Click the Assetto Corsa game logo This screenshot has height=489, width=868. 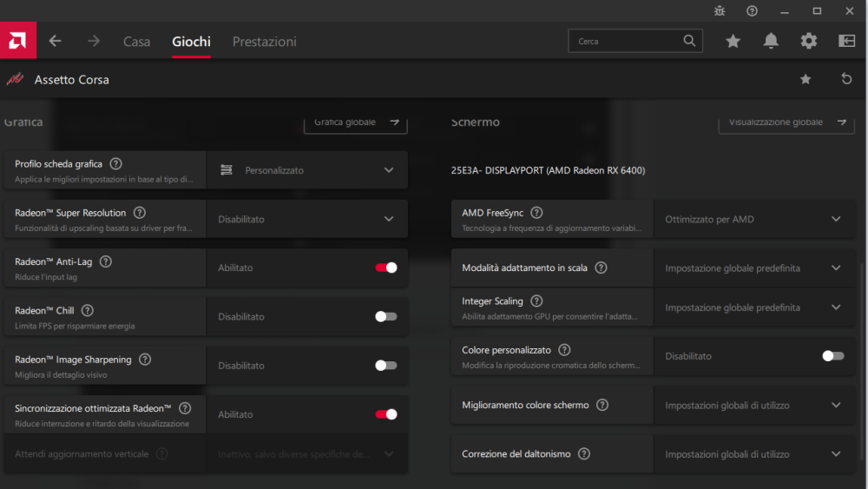pyautogui.click(x=15, y=79)
